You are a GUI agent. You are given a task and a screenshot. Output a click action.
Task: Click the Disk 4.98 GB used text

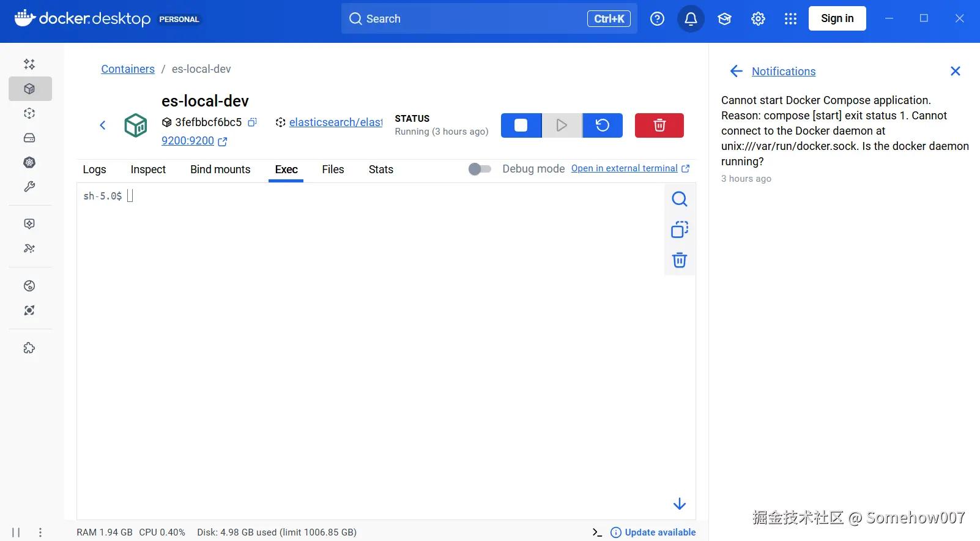click(277, 532)
